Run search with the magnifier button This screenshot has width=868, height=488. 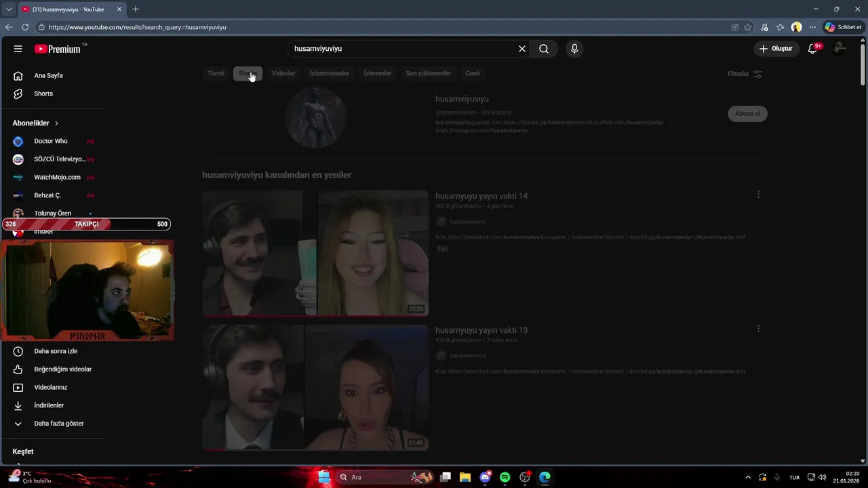(x=544, y=49)
